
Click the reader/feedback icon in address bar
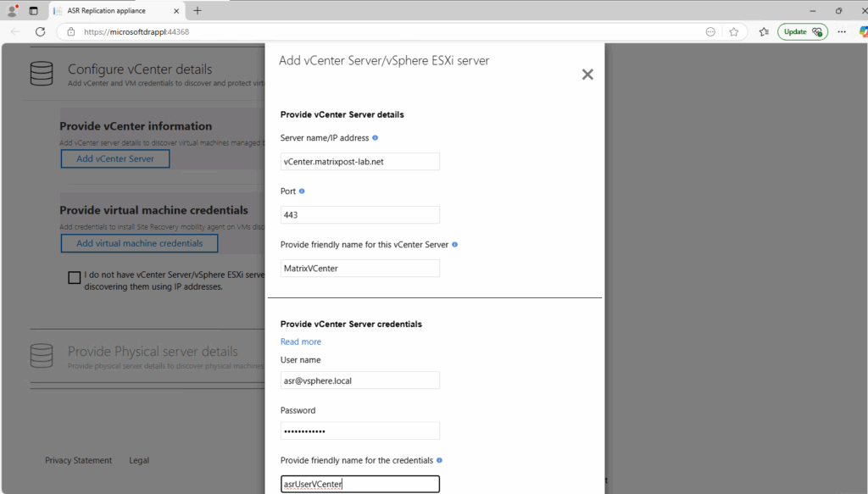(711, 31)
